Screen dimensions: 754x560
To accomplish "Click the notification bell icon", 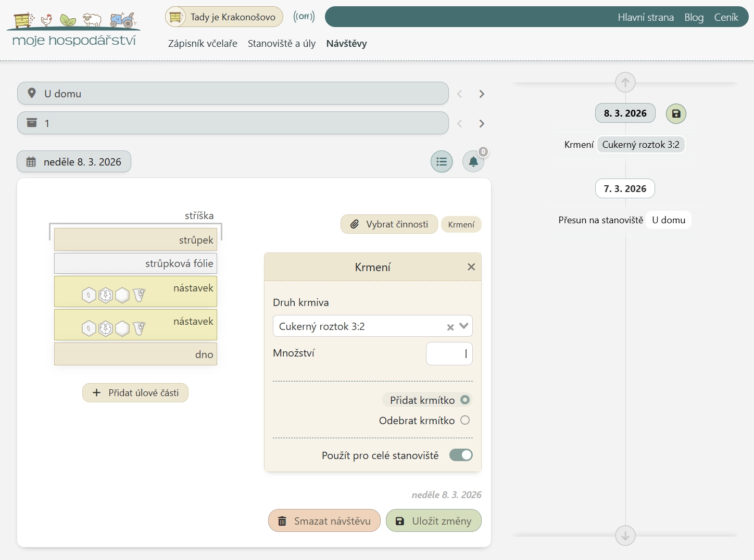I will 473,162.
